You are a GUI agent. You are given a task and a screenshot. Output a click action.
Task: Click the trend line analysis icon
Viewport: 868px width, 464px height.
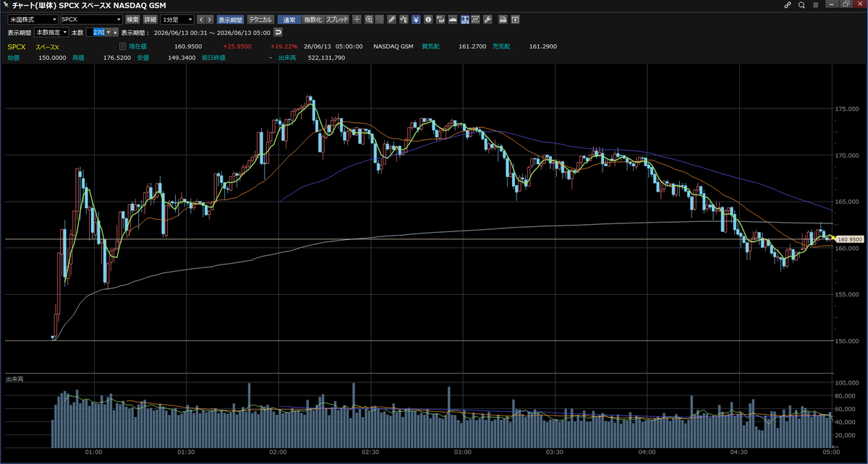pos(404,20)
